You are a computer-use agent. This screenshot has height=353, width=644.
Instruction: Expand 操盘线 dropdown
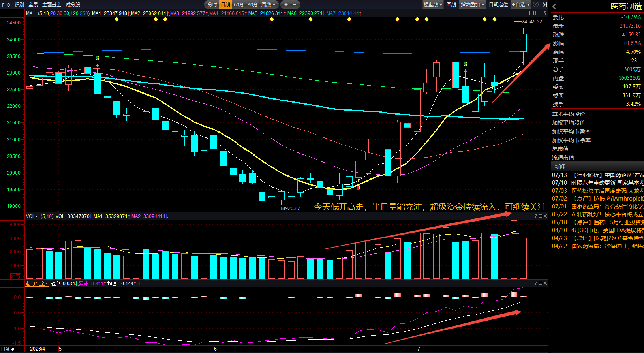tap(433, 5)
